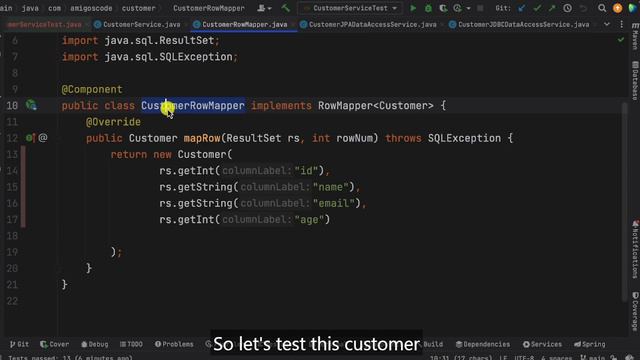Click the "age" string literal
Screen dimensions: 640x360
pos(309,220)
